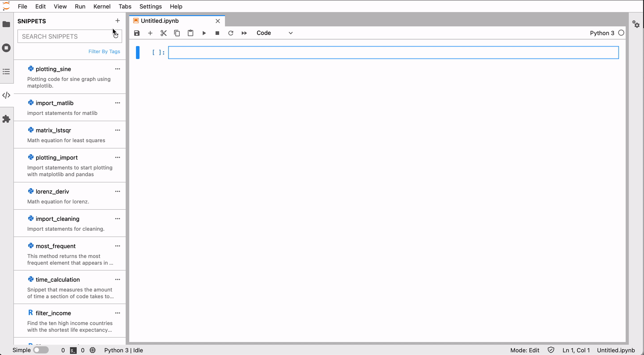
Task: Click the kernel status circle indicator
Action: tap(621, 33)
